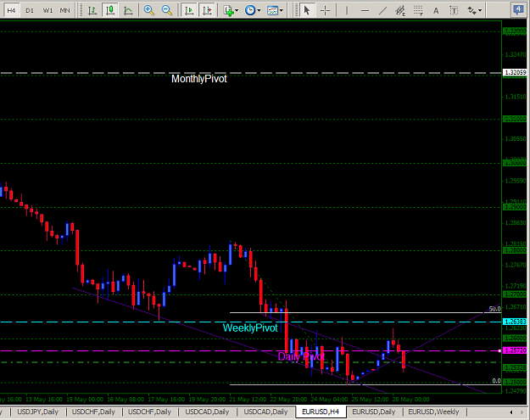The width and height of the screenshot is (530, 420).
Task: Click the 1.32470 price scale value
Action: pos(516,54)
